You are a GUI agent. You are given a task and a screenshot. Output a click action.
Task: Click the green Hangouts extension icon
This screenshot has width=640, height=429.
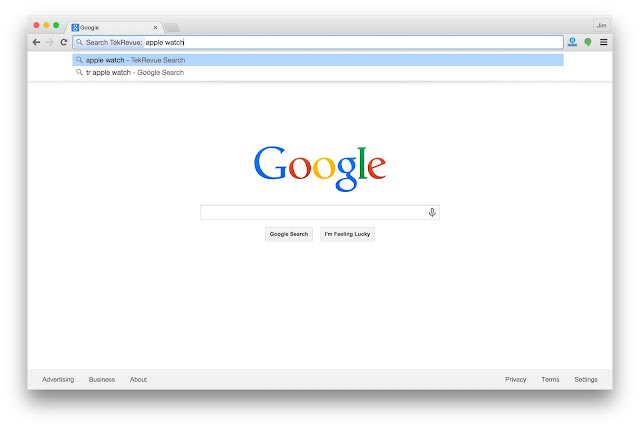pyautogui.click(x=588, y=42)
